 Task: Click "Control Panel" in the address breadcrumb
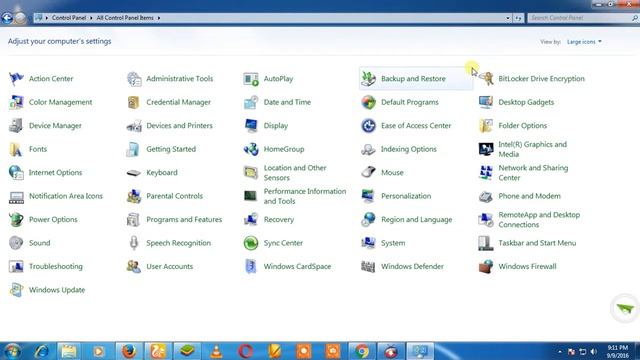[69, 18]
